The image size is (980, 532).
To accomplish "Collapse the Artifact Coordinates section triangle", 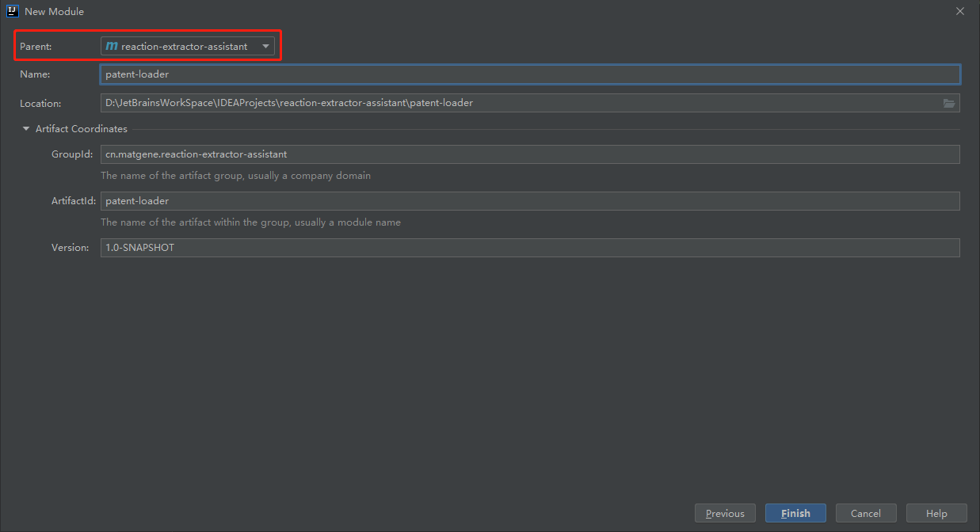I will [26, 129].
